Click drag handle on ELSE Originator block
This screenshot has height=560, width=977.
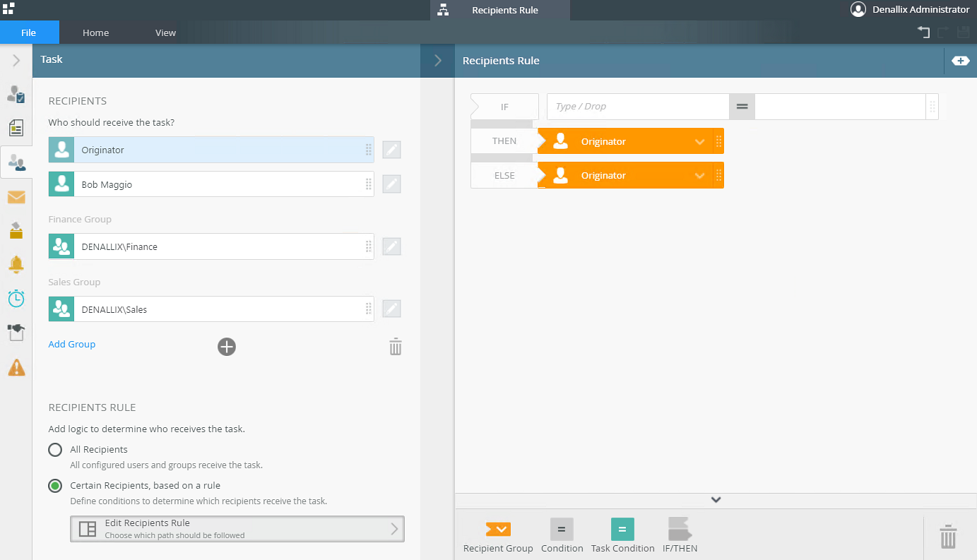click(719, 175)
